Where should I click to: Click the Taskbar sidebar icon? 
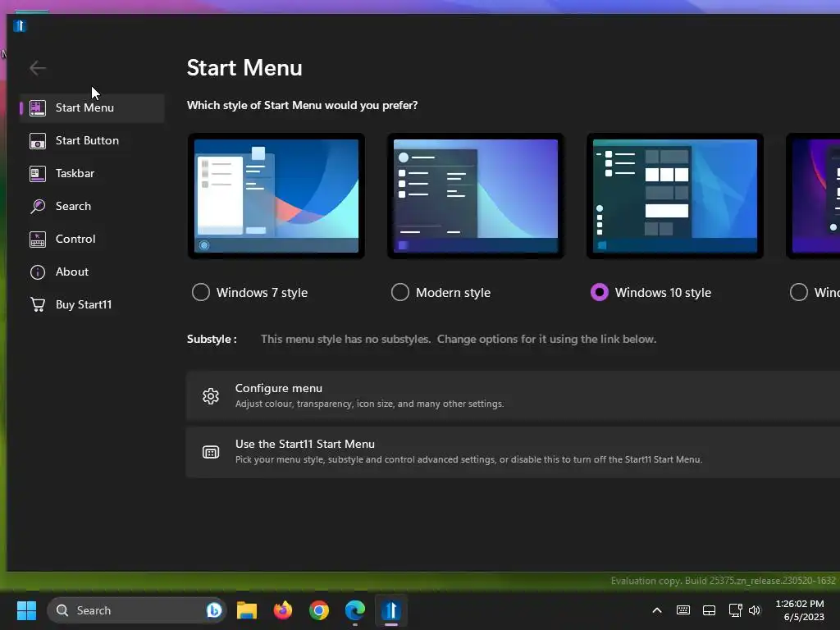tap(38, 174)
